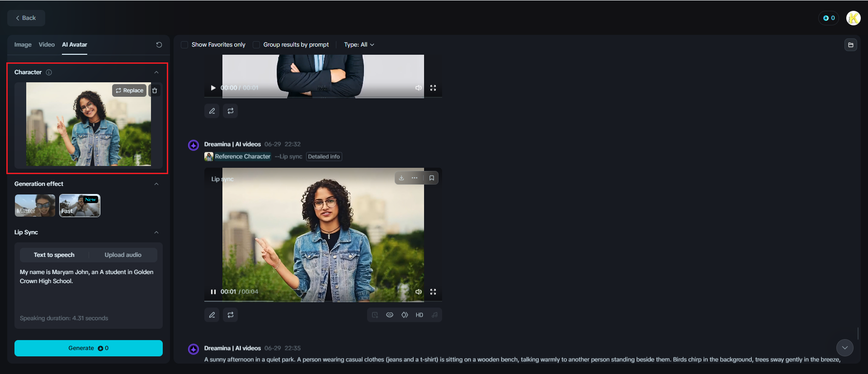Regenerate the crossed-arms video
The width and height of the screenshot is (868, 374).
click(x=231, y=111)
